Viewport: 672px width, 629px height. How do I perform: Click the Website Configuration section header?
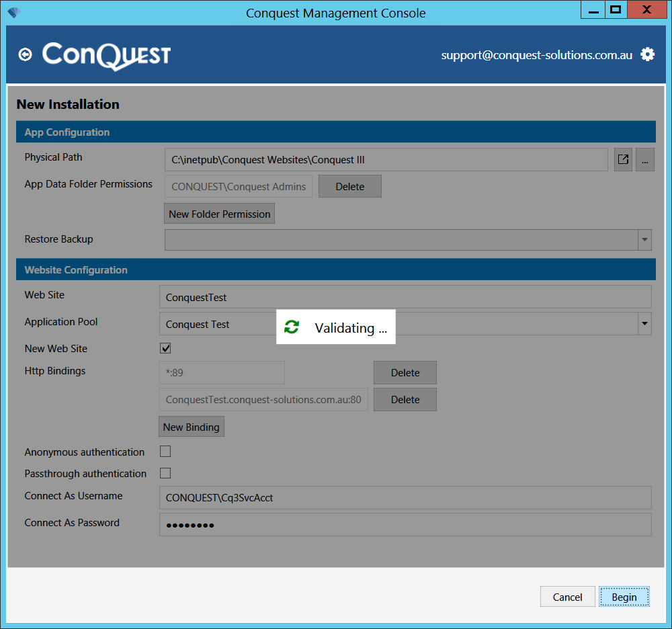point(336,269)
